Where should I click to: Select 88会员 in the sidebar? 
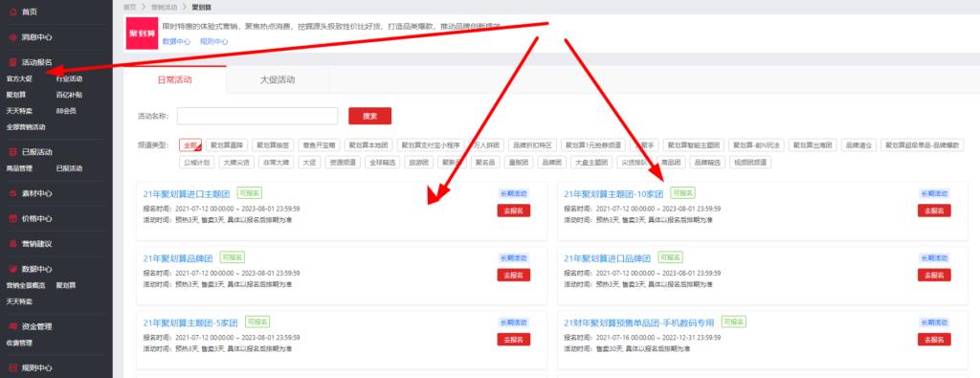66,111
